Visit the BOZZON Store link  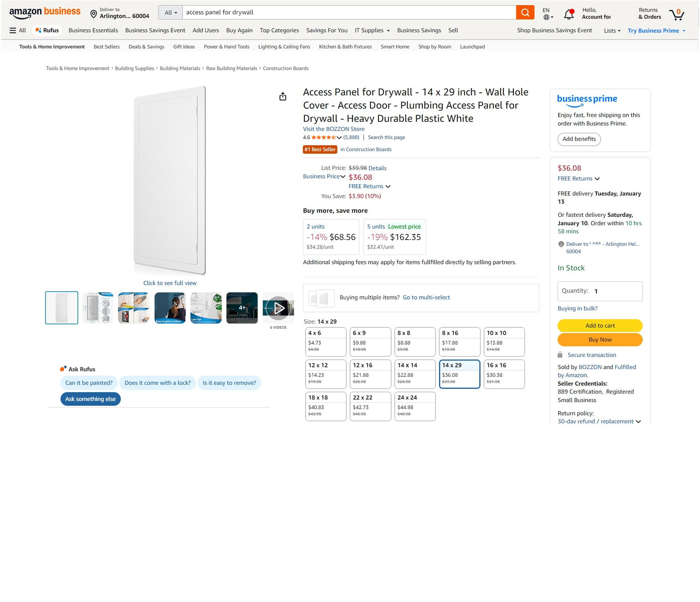(334, 129)
